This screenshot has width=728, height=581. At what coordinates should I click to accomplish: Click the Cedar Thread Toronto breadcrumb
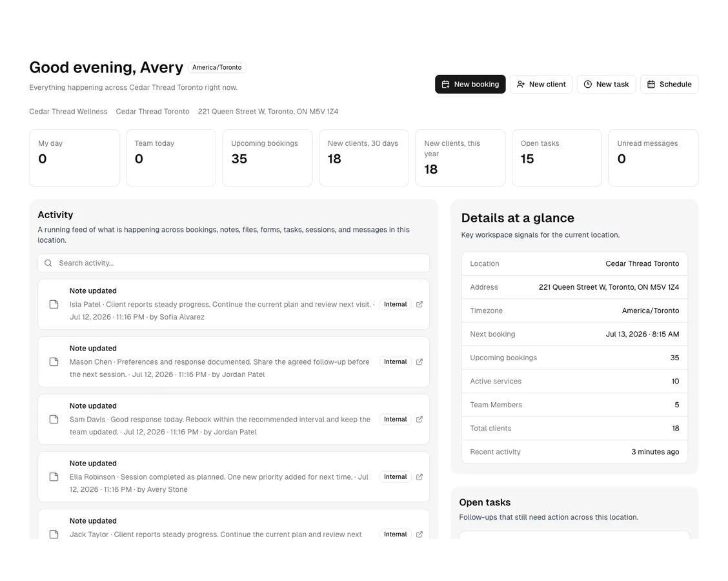click(153, 112)
